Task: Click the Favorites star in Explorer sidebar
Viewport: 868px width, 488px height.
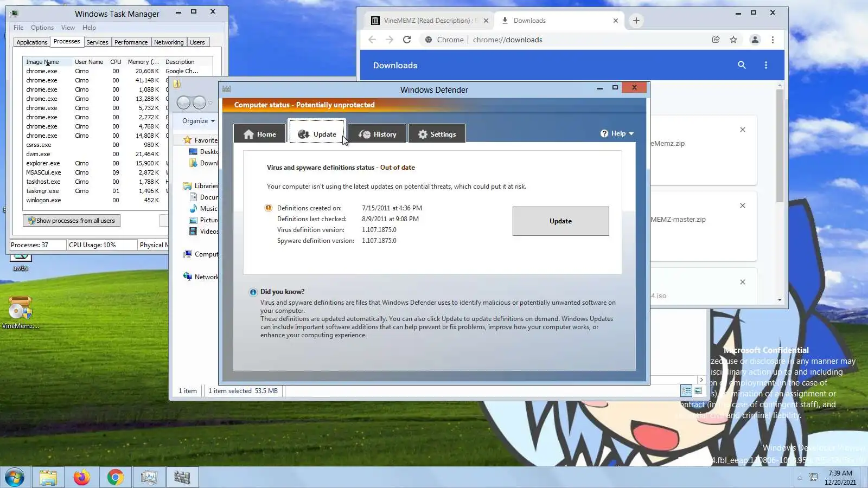Action: (188, 140)
